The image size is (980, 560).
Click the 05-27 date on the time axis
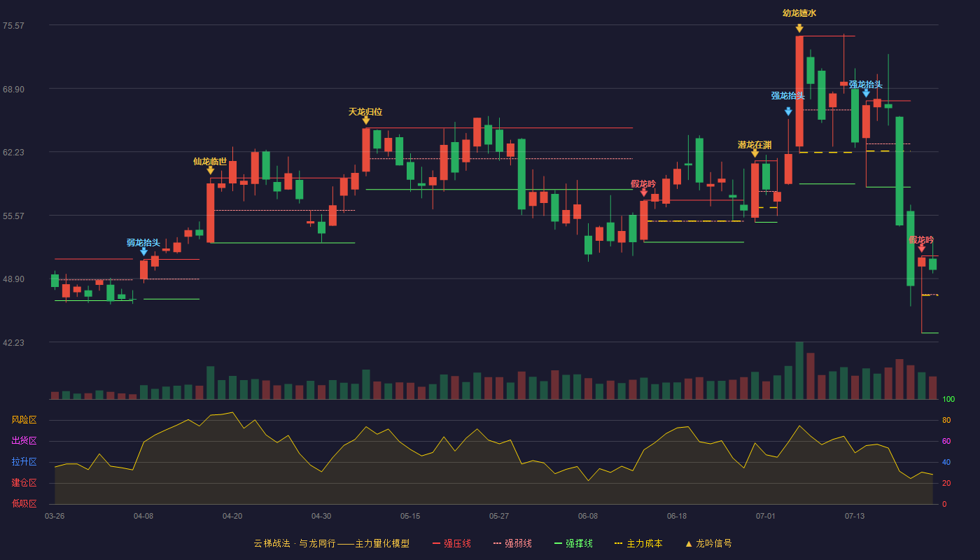click(499, 516)
